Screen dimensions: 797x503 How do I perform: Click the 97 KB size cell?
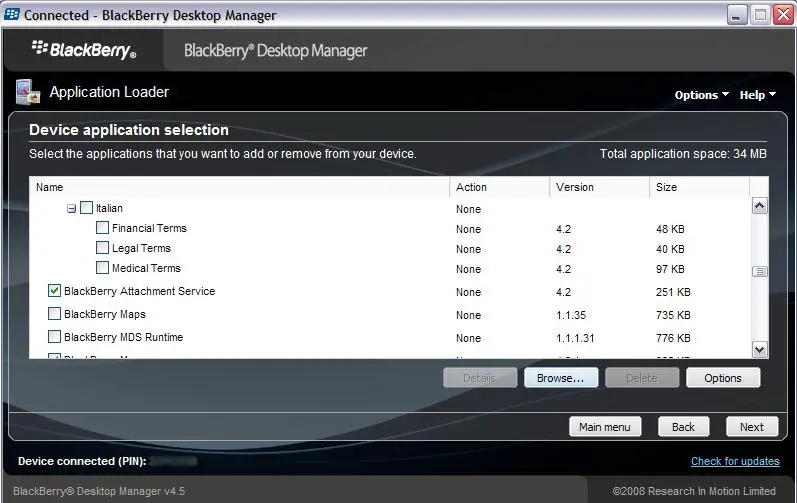click(x=670, y=269)
